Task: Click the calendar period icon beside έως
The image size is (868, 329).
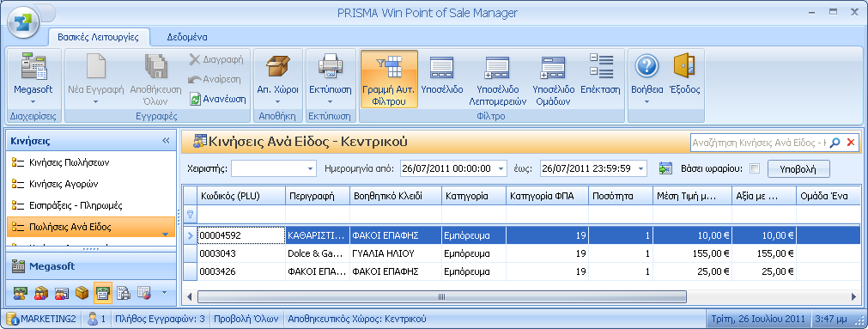Action: 665,168
